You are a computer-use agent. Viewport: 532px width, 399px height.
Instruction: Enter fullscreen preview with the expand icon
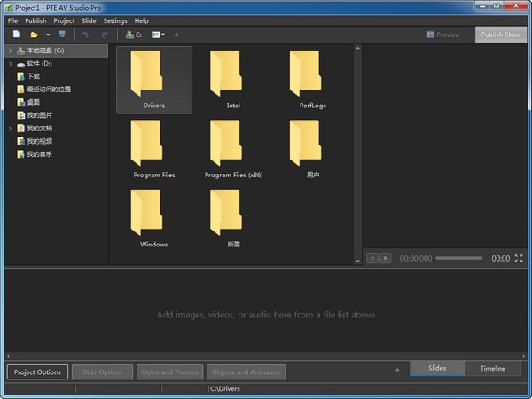tap(519, 258)
